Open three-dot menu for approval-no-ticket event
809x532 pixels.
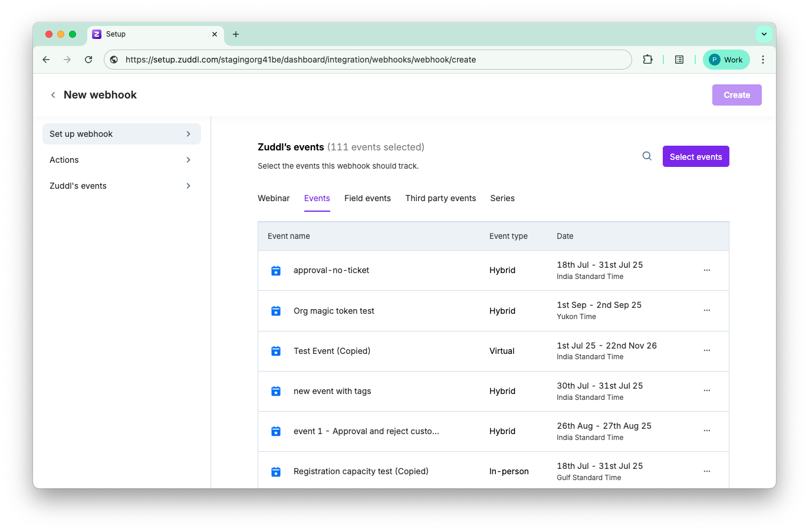(x=706, y=270)
